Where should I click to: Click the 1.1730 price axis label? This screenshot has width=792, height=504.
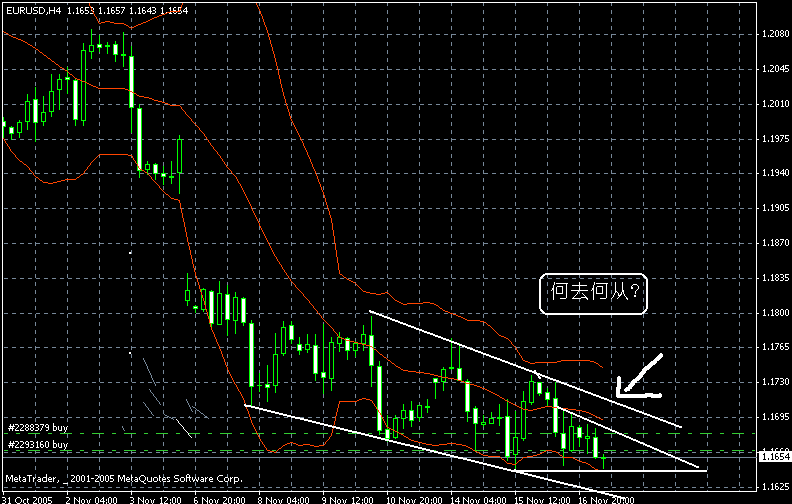point(775,382)
